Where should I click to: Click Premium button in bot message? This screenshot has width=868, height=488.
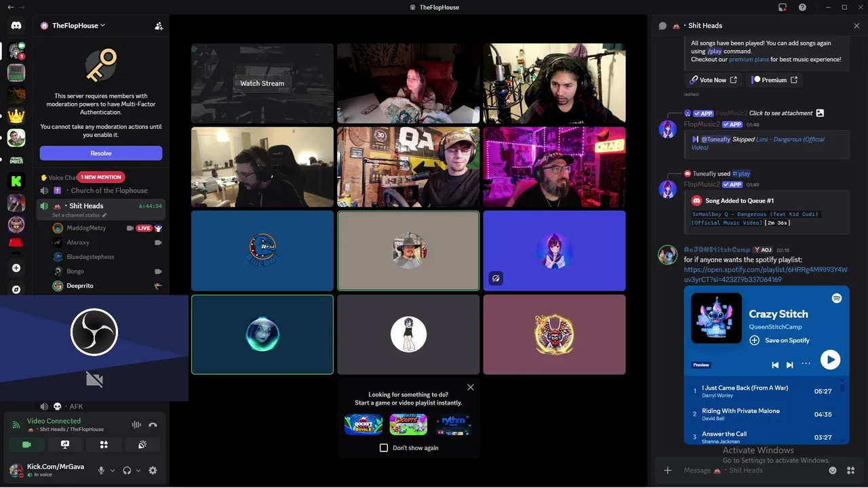pos(774,80)
